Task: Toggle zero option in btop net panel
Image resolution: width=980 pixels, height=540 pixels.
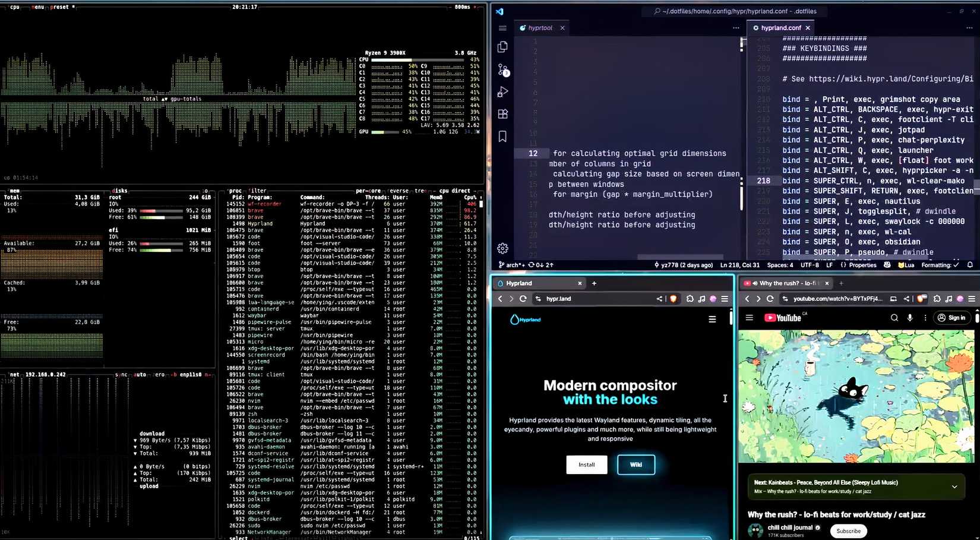Action: pos(159,375)
